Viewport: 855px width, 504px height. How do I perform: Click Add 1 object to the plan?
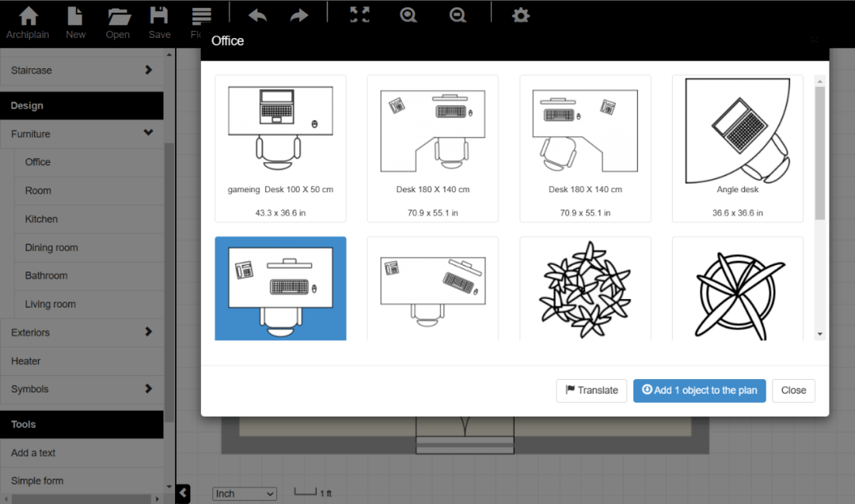[x=699, y=390]
